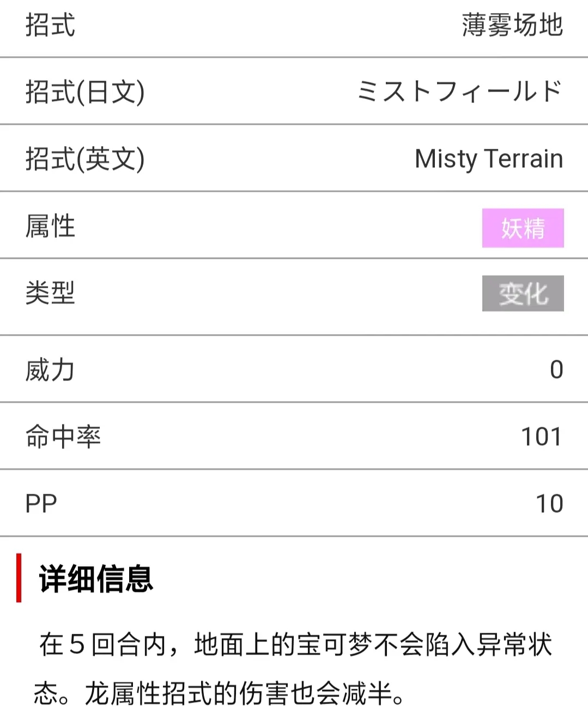
Task: Click the 威力 row label
Action: click(50, 370)
